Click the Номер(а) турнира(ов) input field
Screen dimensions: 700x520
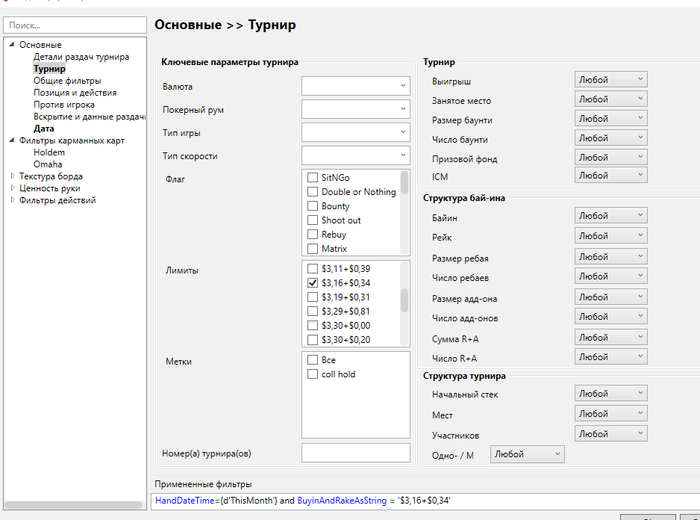pyautogui.click(x=355, y=453)
